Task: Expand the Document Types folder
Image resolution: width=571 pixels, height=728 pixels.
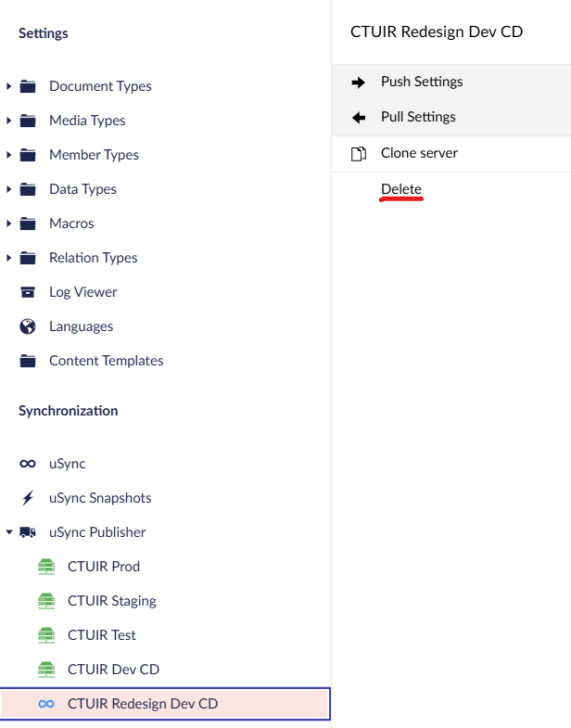Action: point(8,86)
